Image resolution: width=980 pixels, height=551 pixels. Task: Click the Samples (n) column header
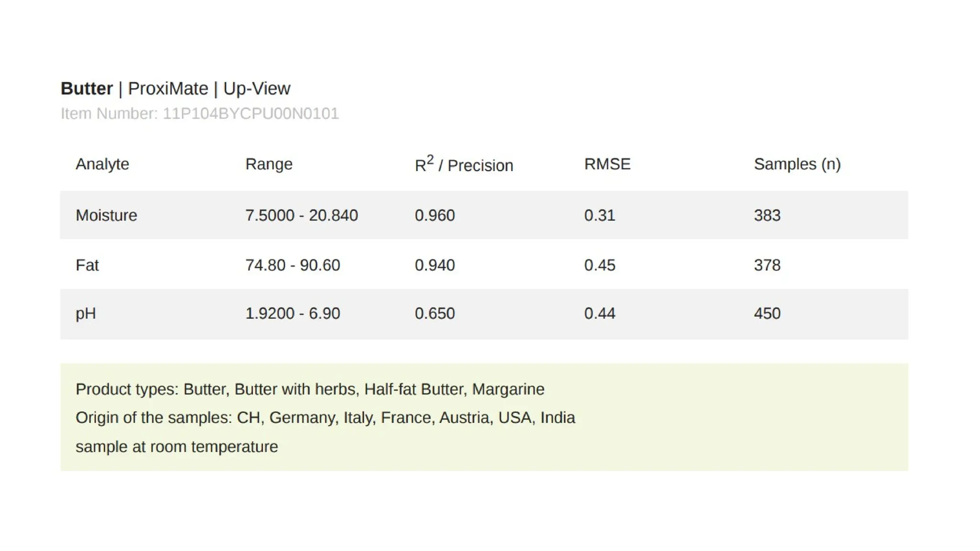(797, 164)
